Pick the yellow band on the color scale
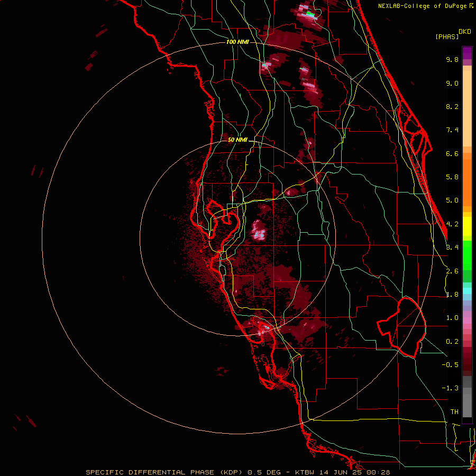Viewport: 476px width, 476px height. click(x=467, y=226)
